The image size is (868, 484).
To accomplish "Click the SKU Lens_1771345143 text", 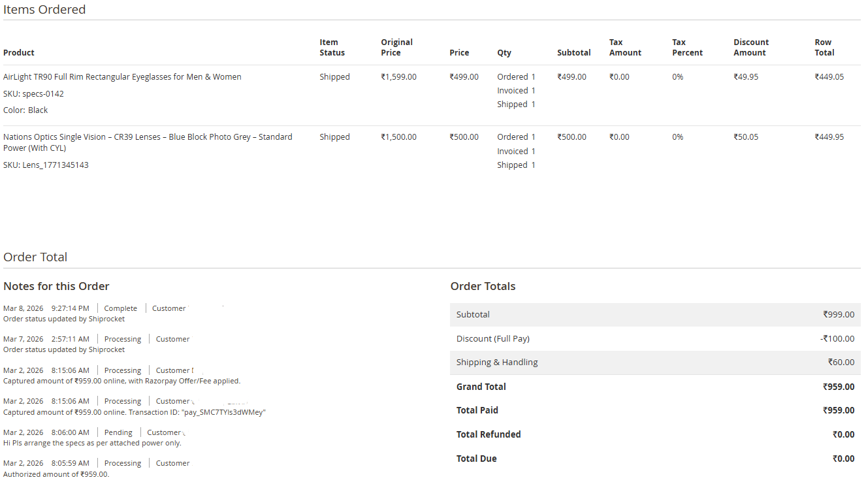I will point(46,165).
